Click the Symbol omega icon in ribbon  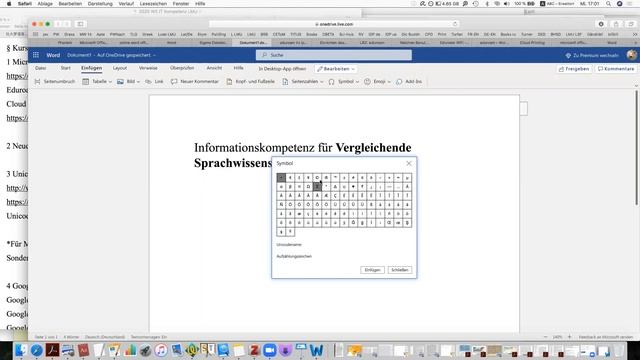coord(331,82)
